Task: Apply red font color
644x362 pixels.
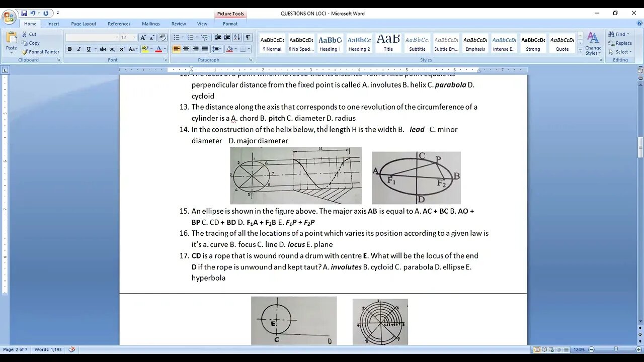Action: click(158, 49)
